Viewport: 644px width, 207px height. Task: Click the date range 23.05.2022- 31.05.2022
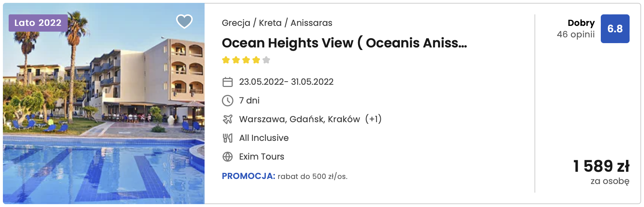click(286, 82)
